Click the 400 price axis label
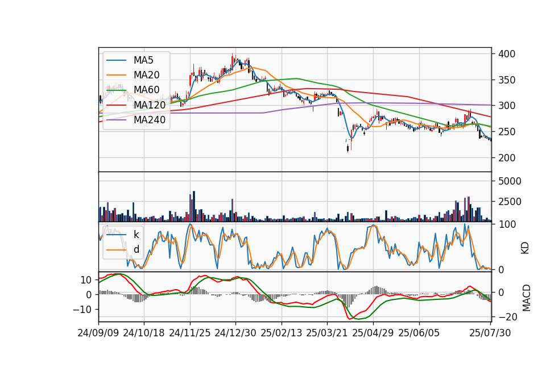Viewport: 546px width, 392px height. click(507, 54)
